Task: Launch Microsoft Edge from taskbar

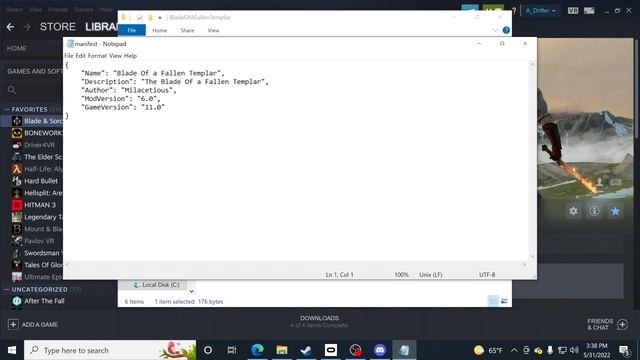Action: pyautogui.click(x=257, y=350)
